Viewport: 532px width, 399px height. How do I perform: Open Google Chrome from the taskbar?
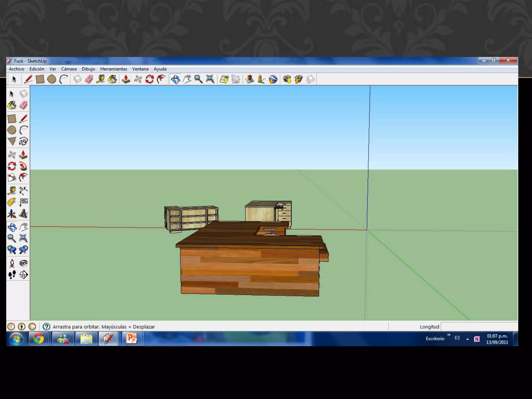click(38, 339)
